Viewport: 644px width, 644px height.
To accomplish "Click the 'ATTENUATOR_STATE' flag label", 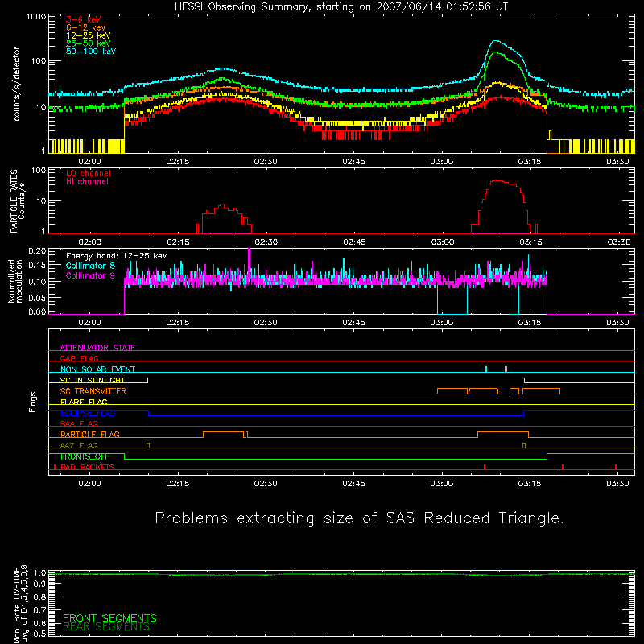I will (97, 348).
